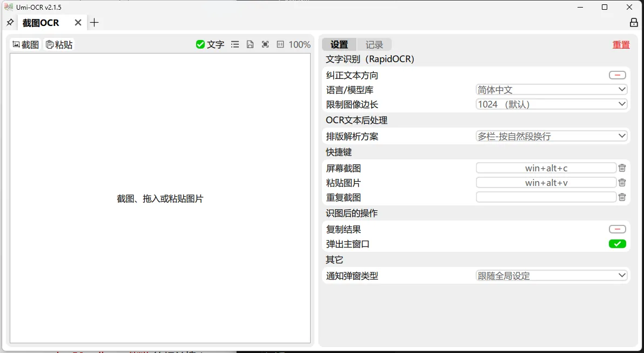Toggle the 复制结果 switch
This screenshot has height=353, width=644.
(x=618, y=229)
